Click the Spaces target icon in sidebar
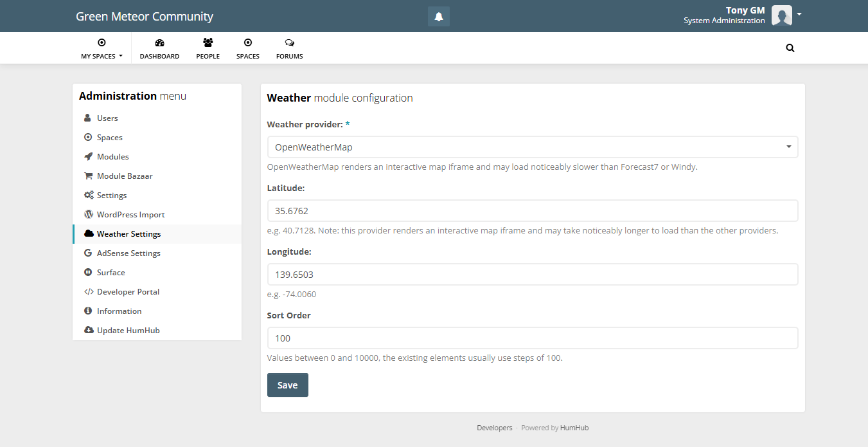 [x=88, y=138]
